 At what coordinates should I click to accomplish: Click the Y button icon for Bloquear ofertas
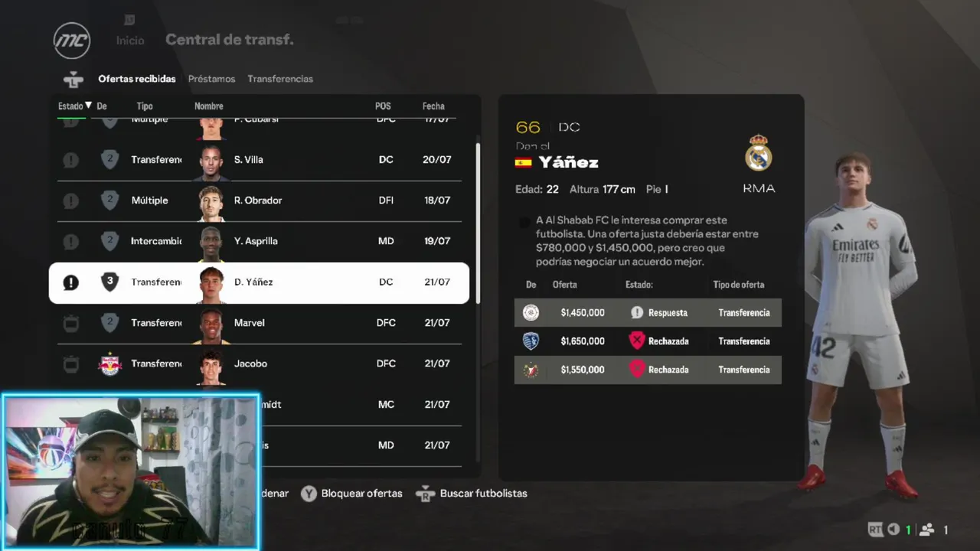tap(309, 494)
